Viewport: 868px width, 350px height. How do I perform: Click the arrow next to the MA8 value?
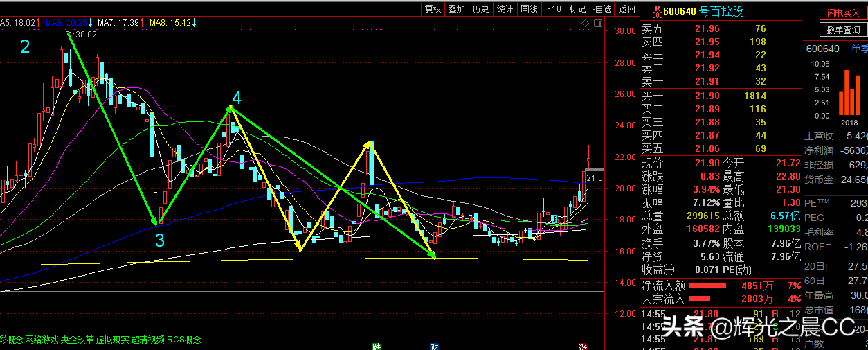pyautogui.click(x=195, y=23)
